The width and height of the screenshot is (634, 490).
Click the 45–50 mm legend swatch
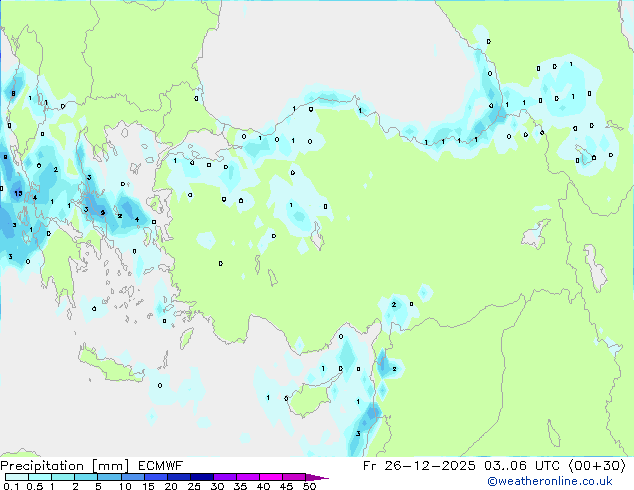click(x=294, y=477)
